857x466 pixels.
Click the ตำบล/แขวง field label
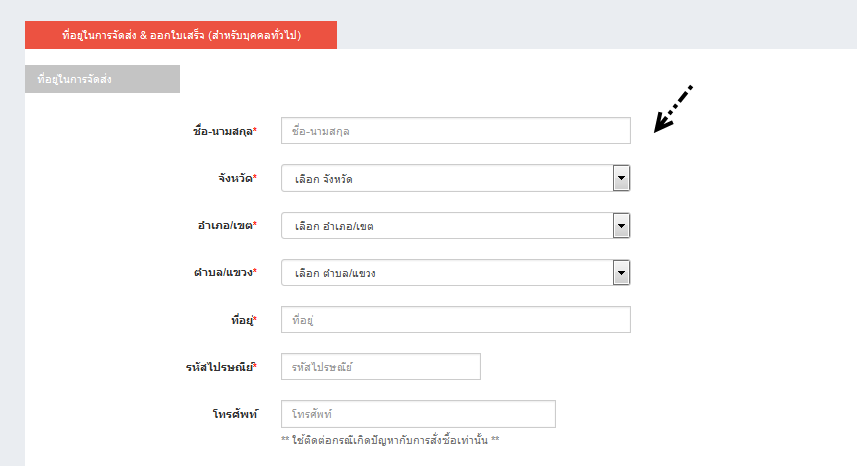(225, 272)
